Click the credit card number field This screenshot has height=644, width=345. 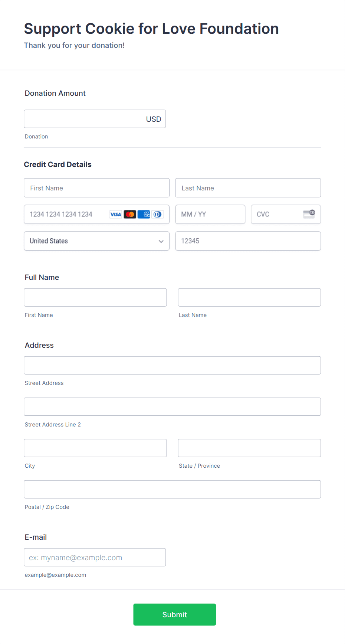click(x=65, y=214)
